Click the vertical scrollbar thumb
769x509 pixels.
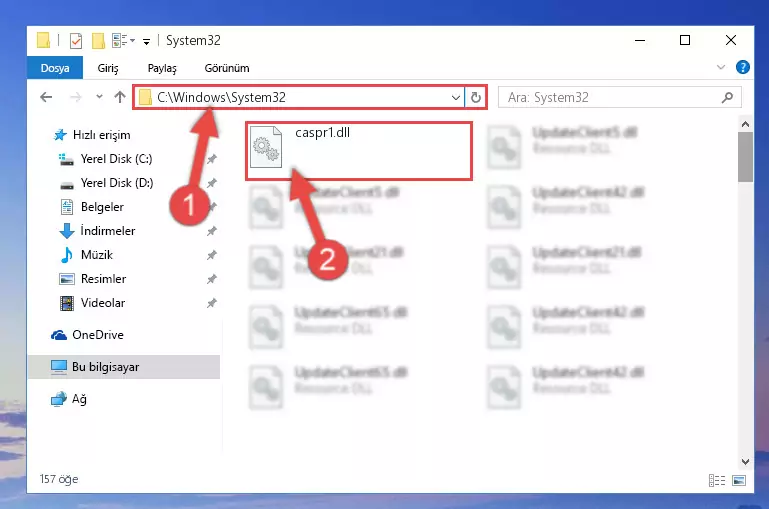pos(745,157)
